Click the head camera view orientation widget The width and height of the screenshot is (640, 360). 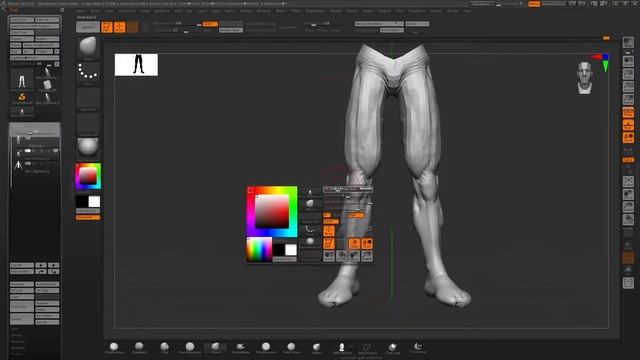coord(585,78)
